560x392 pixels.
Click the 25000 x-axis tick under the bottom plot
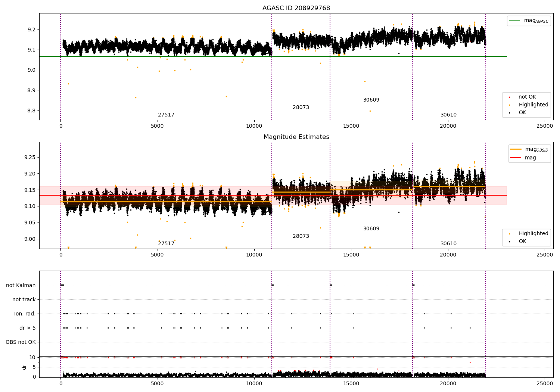[545, 384]
